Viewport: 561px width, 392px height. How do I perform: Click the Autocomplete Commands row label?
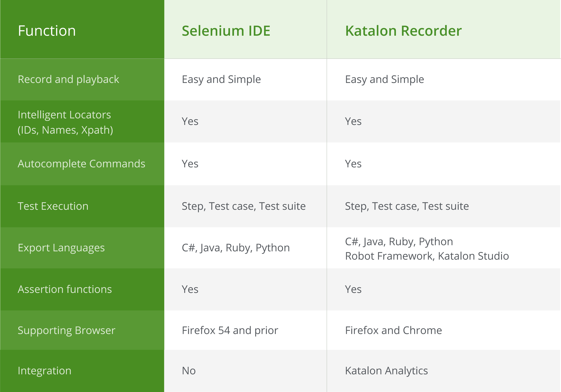tap(81, 164)
